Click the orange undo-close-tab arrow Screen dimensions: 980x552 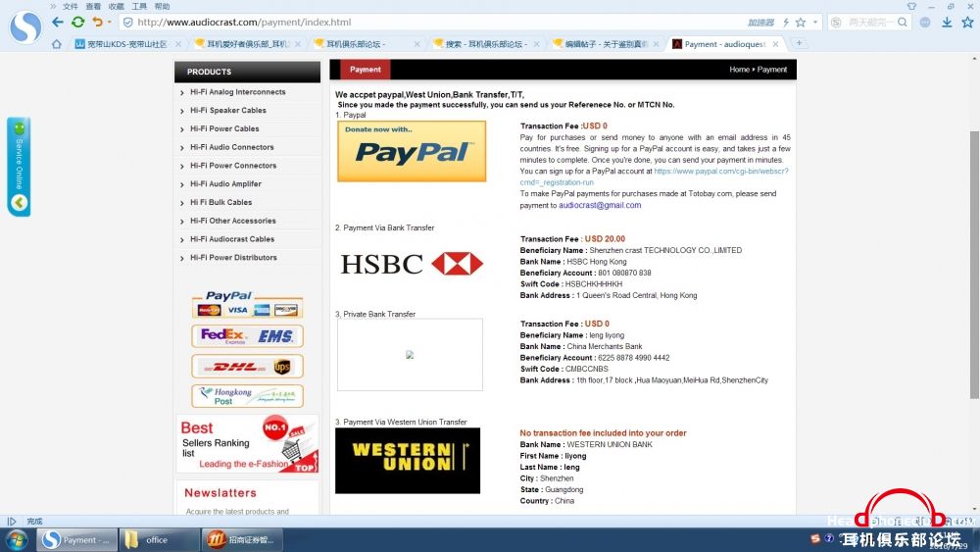point(97,22)
